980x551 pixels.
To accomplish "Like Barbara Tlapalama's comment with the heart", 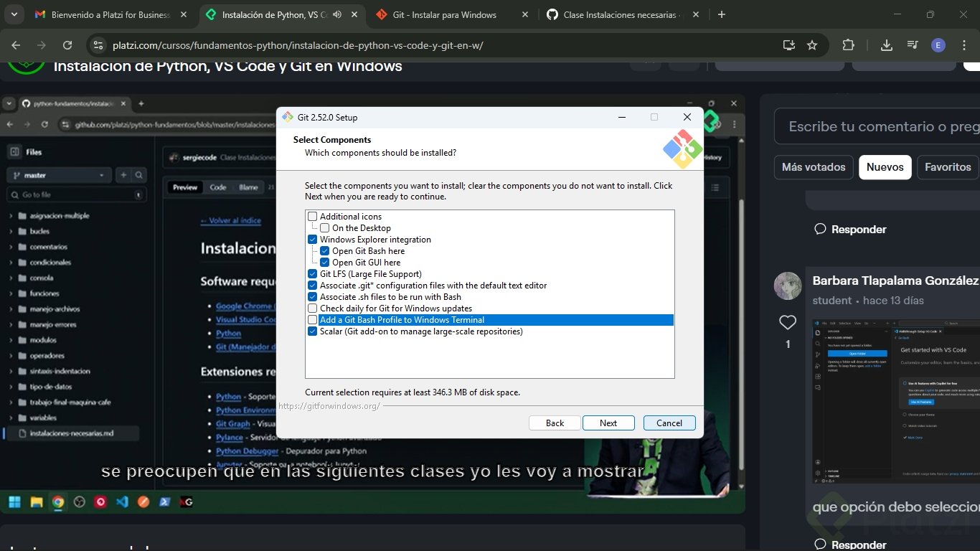I will pyautogui.click(x=788, y=323).
